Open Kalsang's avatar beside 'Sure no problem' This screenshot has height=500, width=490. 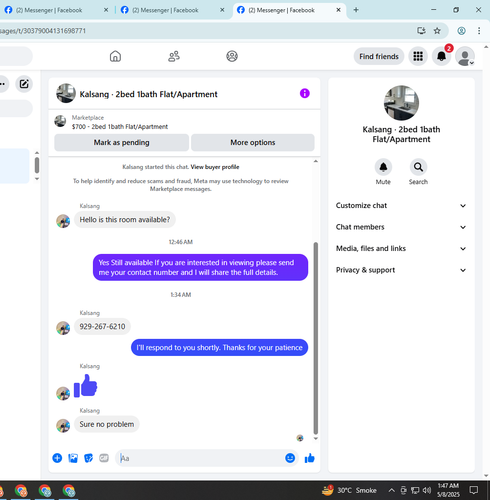click(63, 426)
